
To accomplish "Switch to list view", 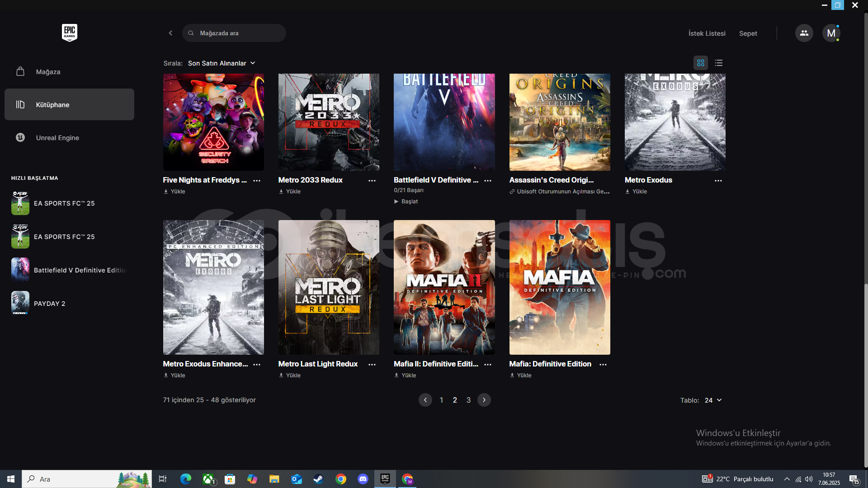I will click(719, 63).
